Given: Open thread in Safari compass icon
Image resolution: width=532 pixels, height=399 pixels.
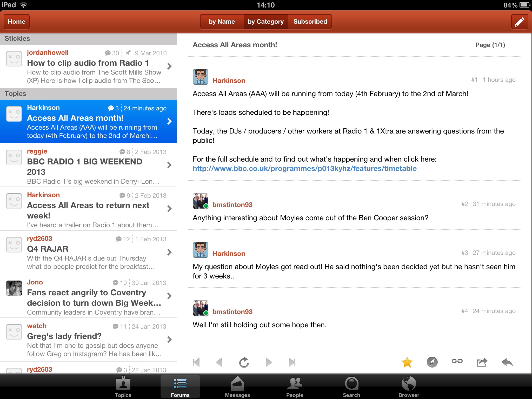Looking at the screenshot, I should point(432,362).
